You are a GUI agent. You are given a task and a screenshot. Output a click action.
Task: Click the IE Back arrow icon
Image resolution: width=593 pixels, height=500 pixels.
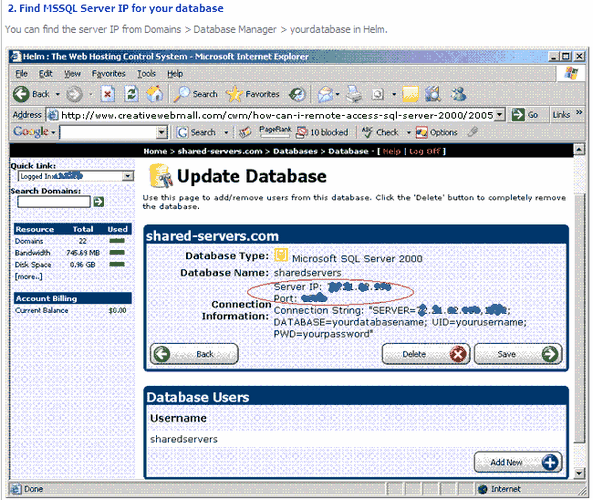[21, 94]
